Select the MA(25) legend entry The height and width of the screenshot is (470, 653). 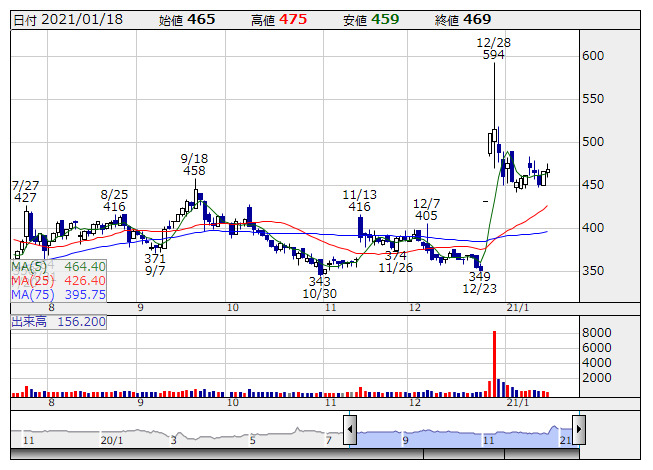[x=58, y=281]
